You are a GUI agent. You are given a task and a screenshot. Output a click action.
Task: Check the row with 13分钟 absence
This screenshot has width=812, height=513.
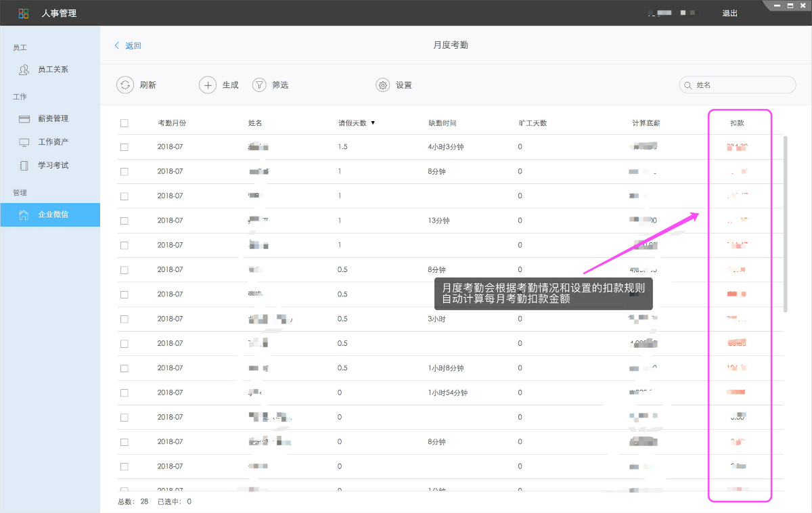pyautogui.click(x=125, y=221)
